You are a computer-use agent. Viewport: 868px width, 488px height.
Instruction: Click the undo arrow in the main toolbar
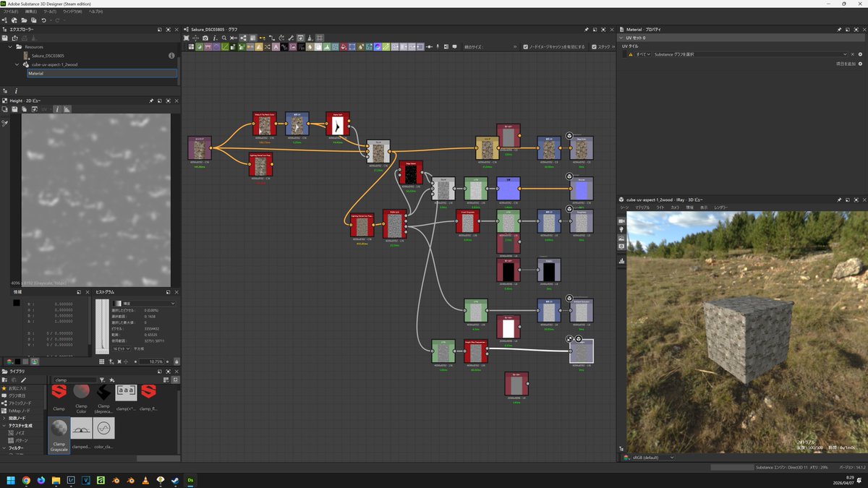point(43,21)
